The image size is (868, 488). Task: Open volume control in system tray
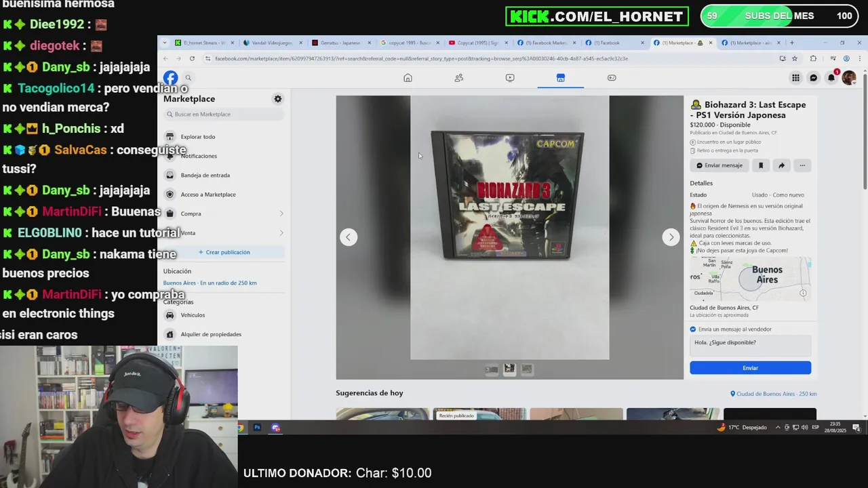tap(804, 428)
